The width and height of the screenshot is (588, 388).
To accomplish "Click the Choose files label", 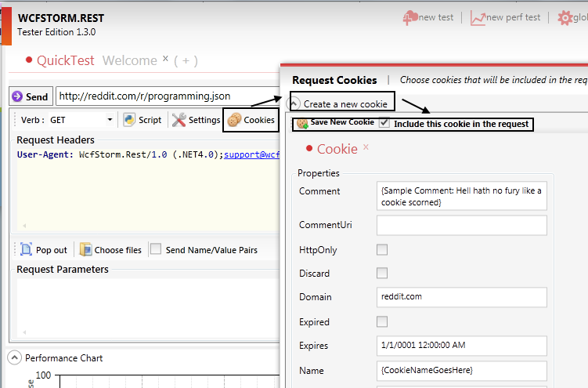I will [117, 250].
